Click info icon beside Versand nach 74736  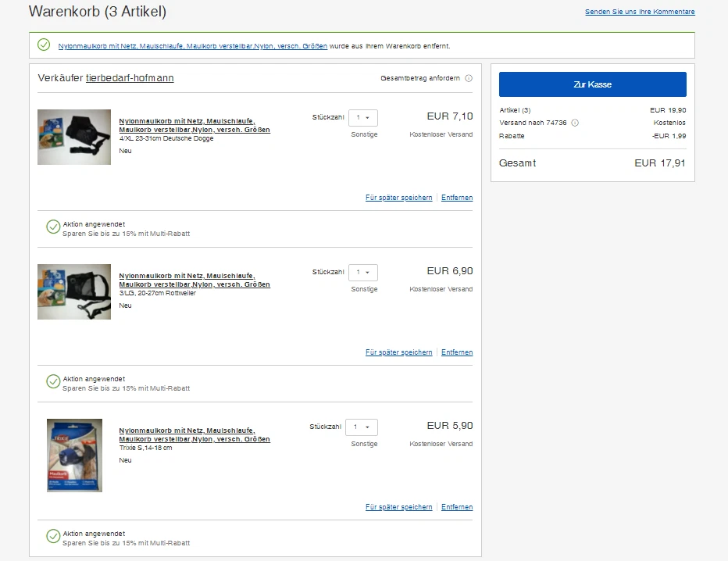[575, 123]
